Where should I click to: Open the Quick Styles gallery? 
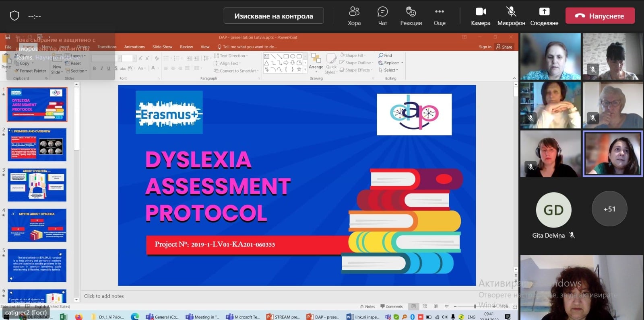pos(331,64)
